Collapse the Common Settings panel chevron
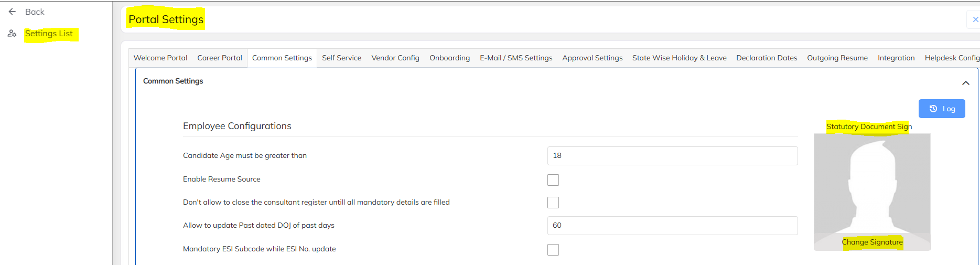The height and width of the screenshot is (265, 980). click(965, 83)
